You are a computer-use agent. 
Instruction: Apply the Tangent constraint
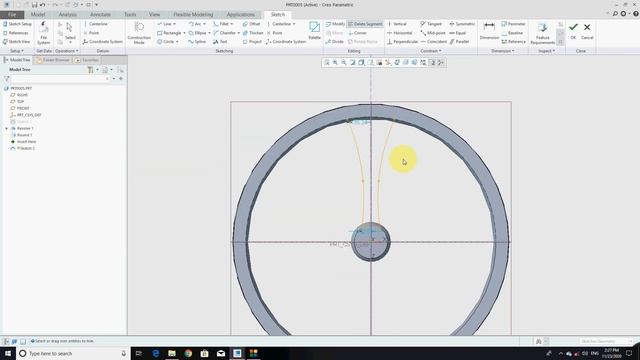pos(431,24)
